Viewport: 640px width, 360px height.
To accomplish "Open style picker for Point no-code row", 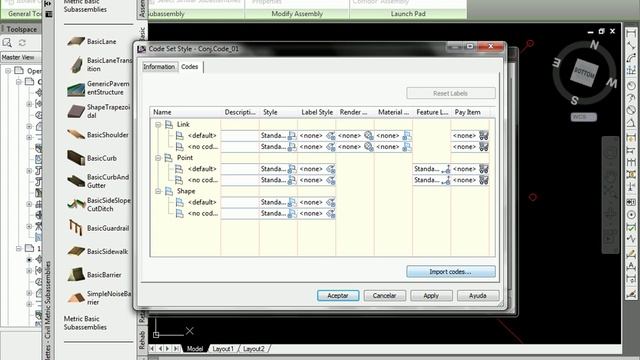I will pyautogui.click(x=292, y=180).
